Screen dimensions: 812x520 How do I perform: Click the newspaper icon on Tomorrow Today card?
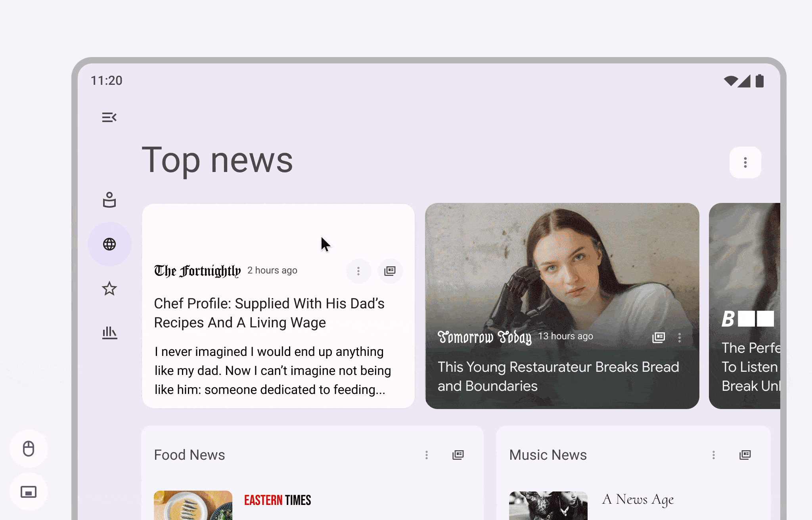659,337
